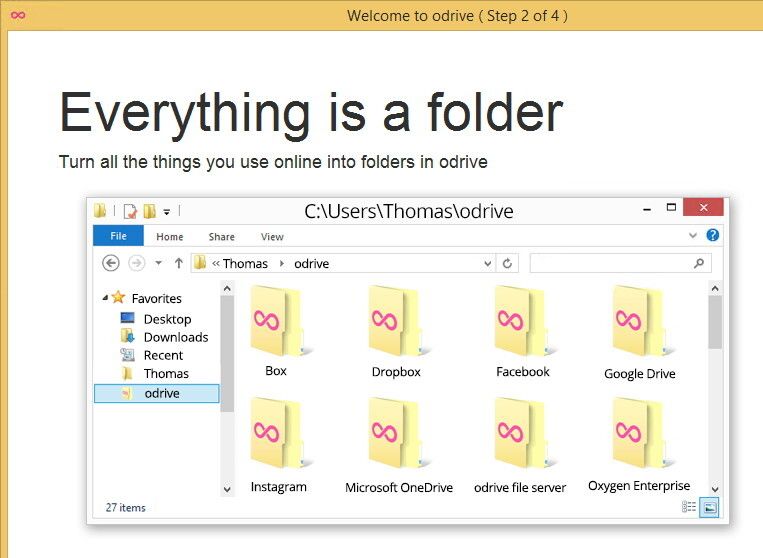The width and height of the screenshot is (763, 558).
Task: Click navigation pane scroll up arrow
Action: pos(227,288)
